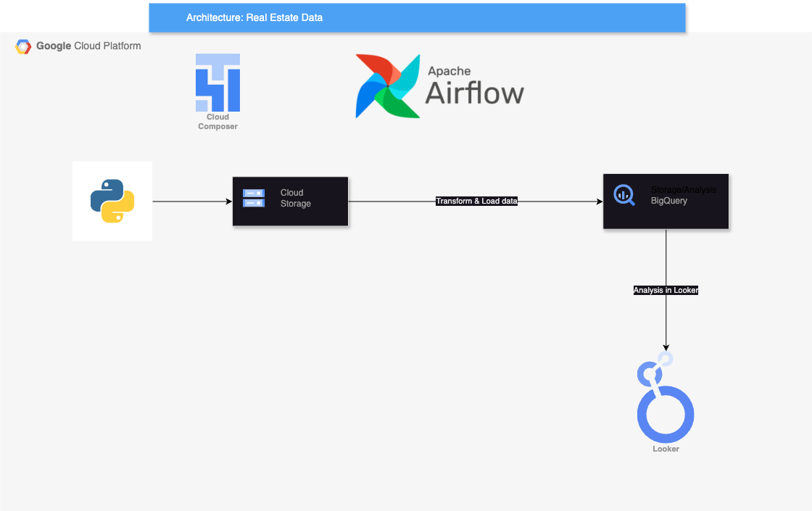The height and width of the screenshot is (511, 812).
Task: Select the Cloud Storage node
Action: (x=290, y=201)
